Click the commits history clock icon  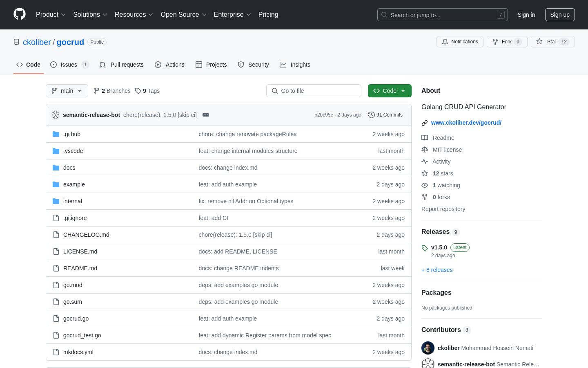pos(372,115)
